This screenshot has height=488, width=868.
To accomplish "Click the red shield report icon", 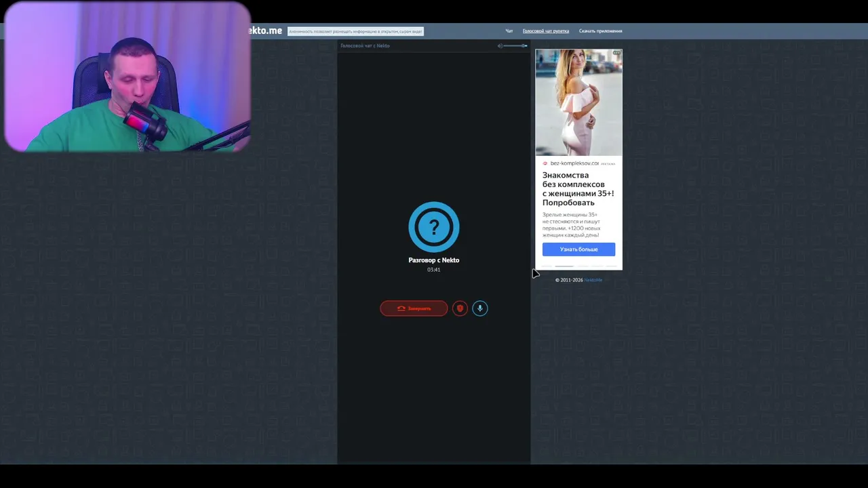I will tap(460, 308).
